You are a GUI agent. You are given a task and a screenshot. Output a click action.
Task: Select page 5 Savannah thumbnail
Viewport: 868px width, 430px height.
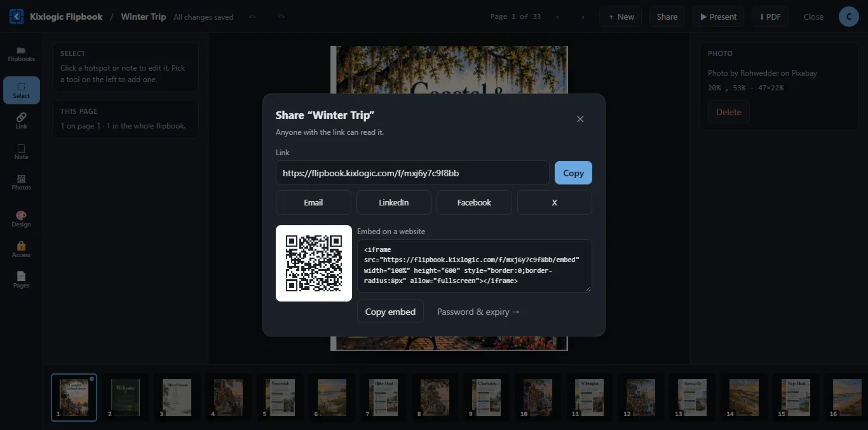280,398
